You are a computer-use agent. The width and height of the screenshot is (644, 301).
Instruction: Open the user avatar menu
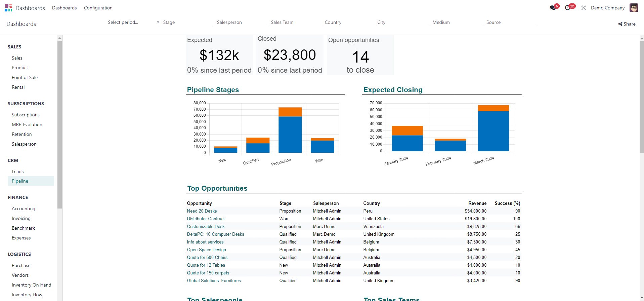(634, 8)
